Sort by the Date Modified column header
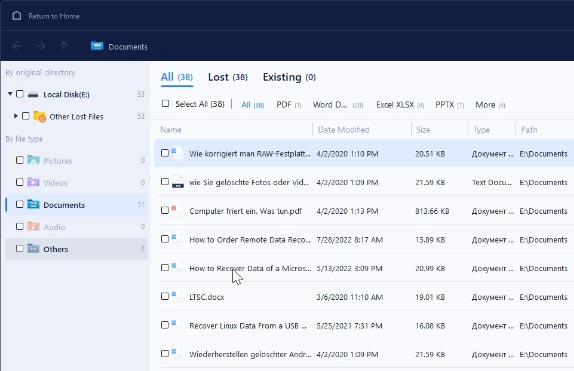The image size is (574, 371). click(343, 130)
